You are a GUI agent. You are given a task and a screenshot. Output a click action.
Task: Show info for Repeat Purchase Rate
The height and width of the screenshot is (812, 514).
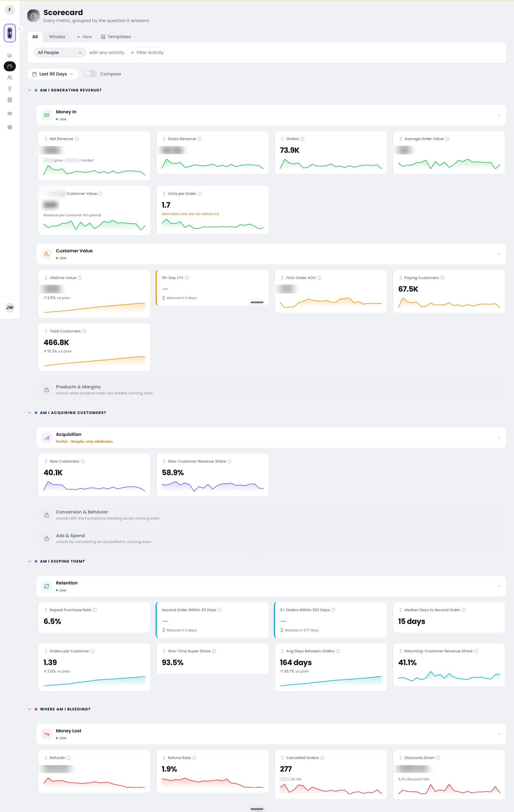click(95, 610)
